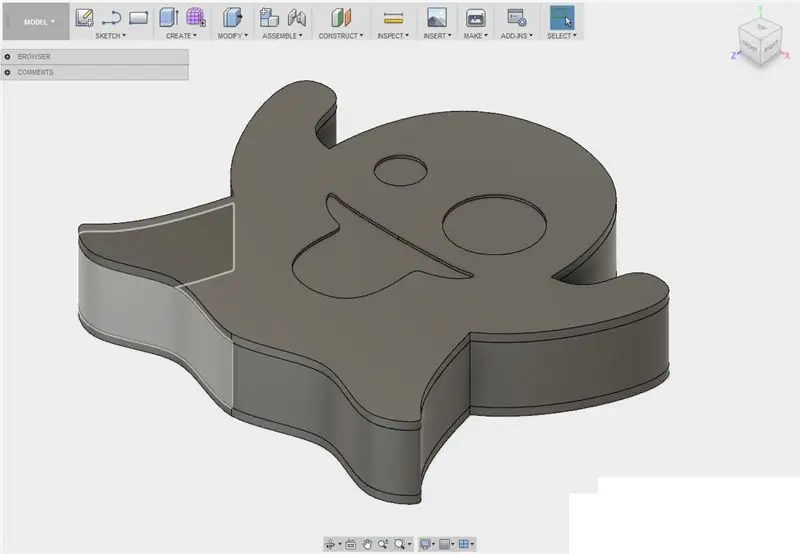Viewport: 800px width, 554px height.
Task: Open the SKETCH menu
Action: pyautogui.click(x=110, y=36)
